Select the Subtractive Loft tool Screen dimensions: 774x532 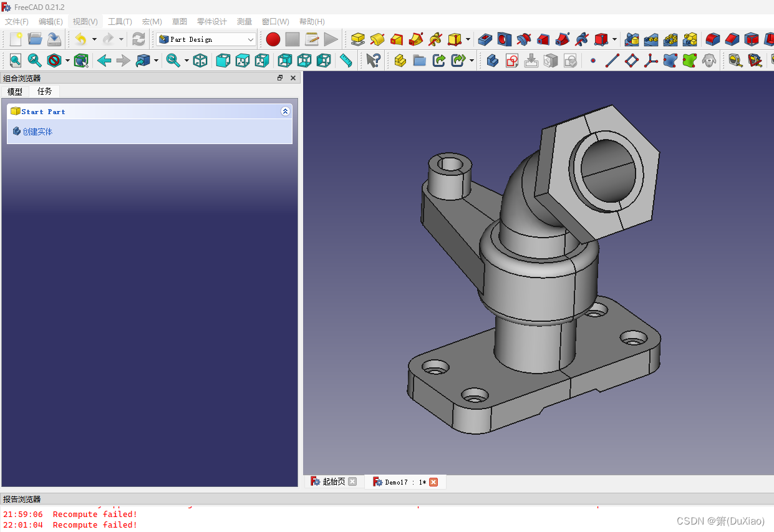pyautogui.click(x=543, y=39)
